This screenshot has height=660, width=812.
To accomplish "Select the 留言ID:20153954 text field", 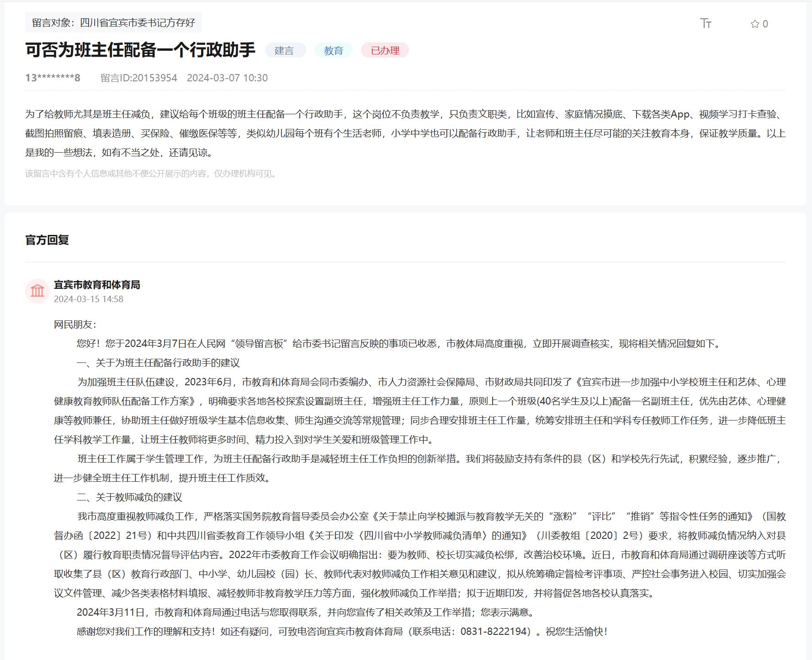I will point(140,78).
